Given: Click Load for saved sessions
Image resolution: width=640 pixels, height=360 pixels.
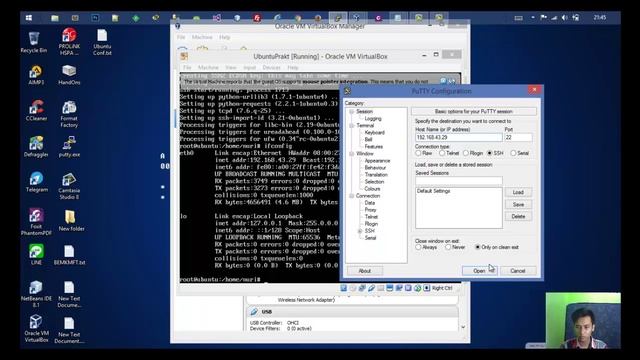Looking at the screenshot, I should (518, 192).
